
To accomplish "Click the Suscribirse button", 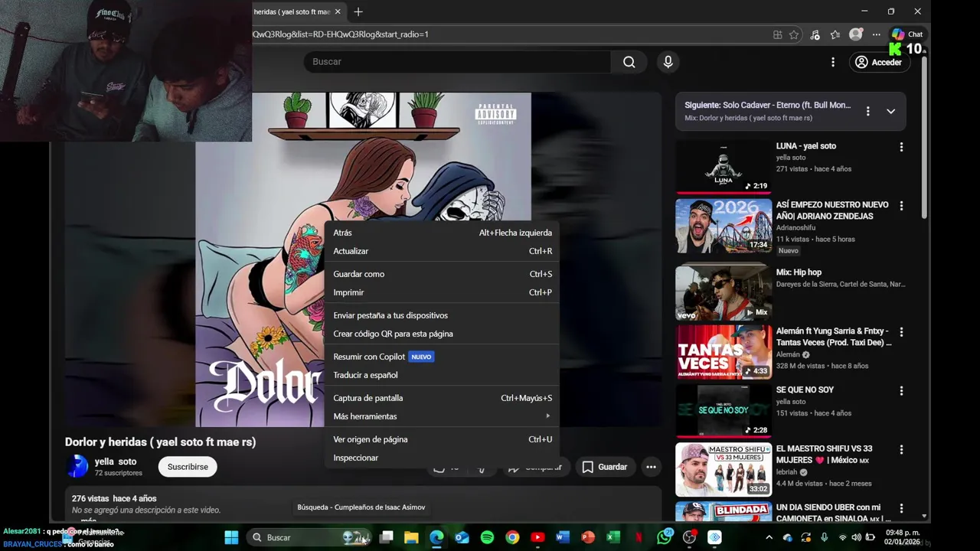I will [x=188, y=467].
